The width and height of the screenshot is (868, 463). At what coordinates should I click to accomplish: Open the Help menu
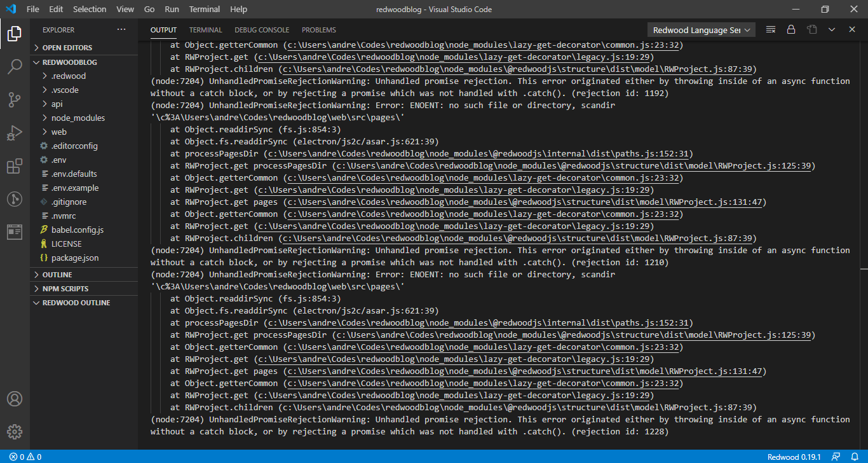click(x=239, y=10)
